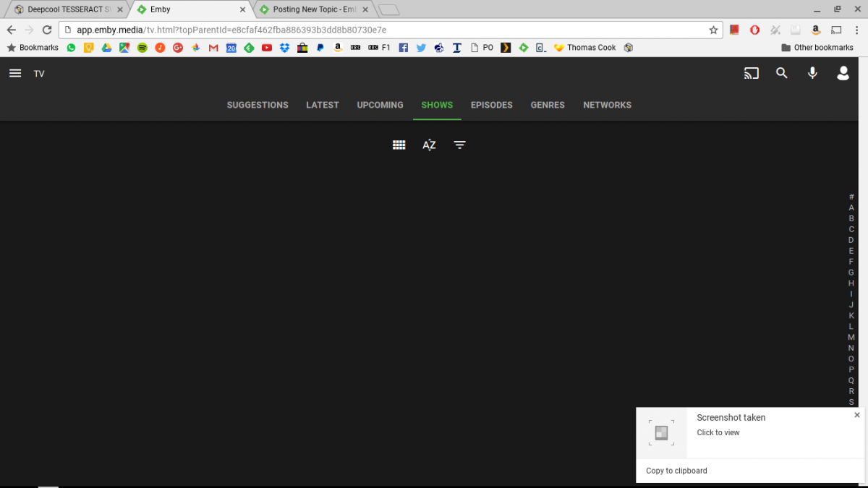
Task: Switch to the Posting New Topic browser tab
Action: pyautogui.click(x=315, y=9)
